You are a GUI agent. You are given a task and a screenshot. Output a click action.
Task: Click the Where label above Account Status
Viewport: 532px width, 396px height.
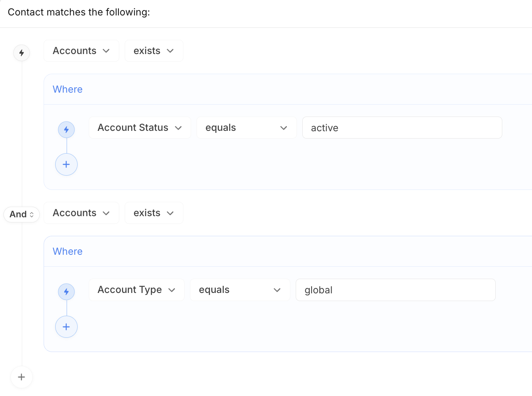(x=68, y=89)
